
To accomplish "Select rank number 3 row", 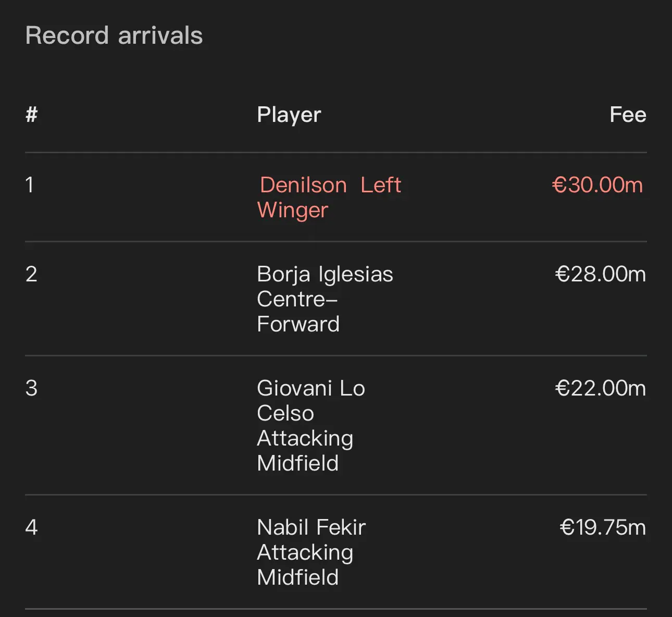I will click(x=336, y=426).
